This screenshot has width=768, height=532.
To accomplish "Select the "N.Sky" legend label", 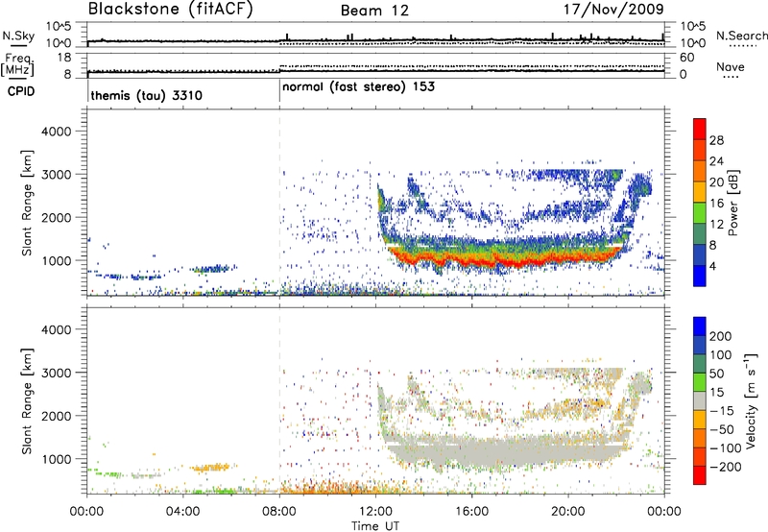I will coord(18,36).
